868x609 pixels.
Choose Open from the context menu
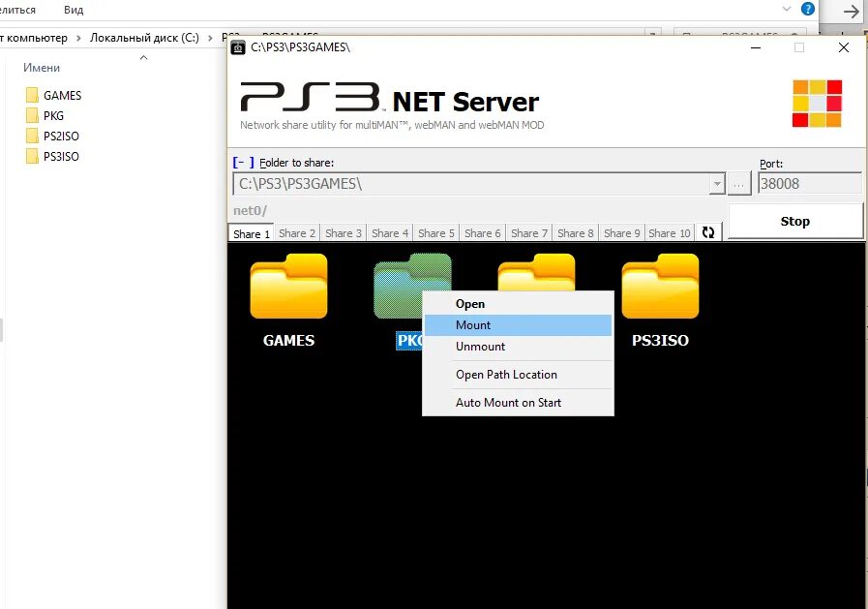pos(518,304)
